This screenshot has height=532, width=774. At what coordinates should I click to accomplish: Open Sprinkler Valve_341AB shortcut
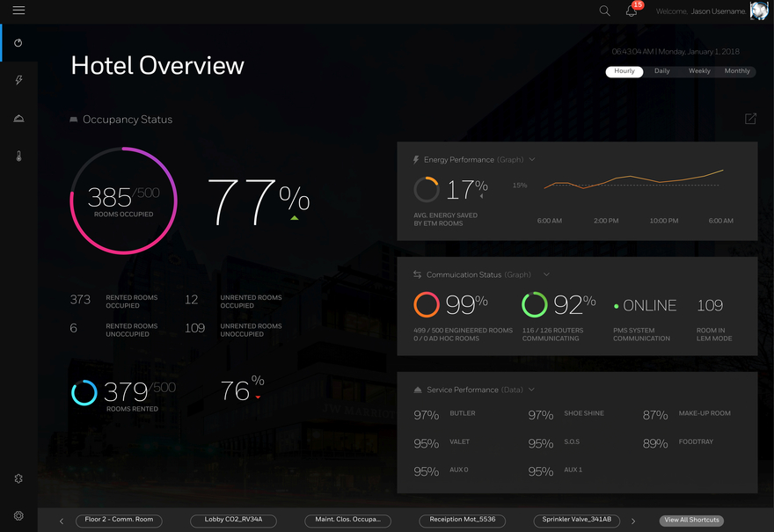point(577,521)
